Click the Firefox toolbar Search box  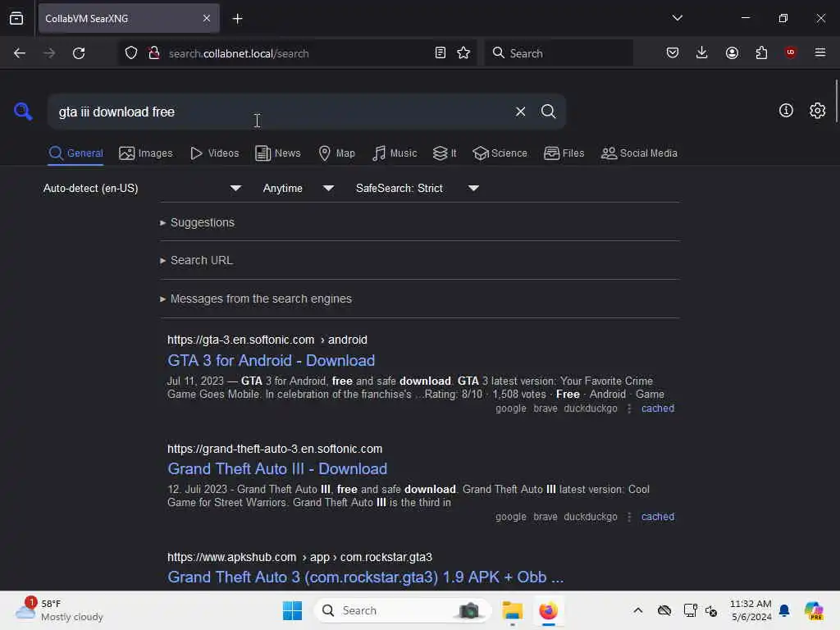(x=558, y=53)
